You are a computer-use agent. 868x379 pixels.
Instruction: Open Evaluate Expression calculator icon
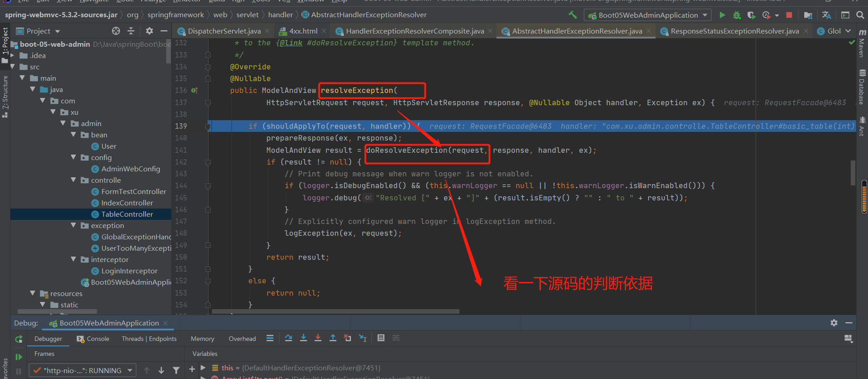[x=381, y=338]
